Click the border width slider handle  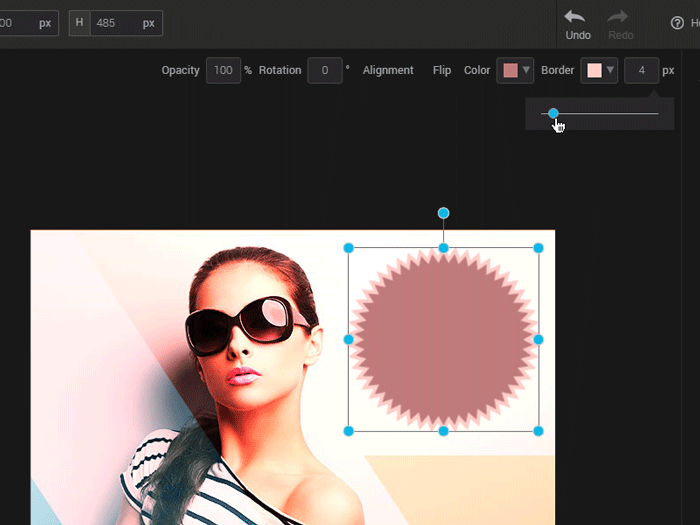[553, 114]
